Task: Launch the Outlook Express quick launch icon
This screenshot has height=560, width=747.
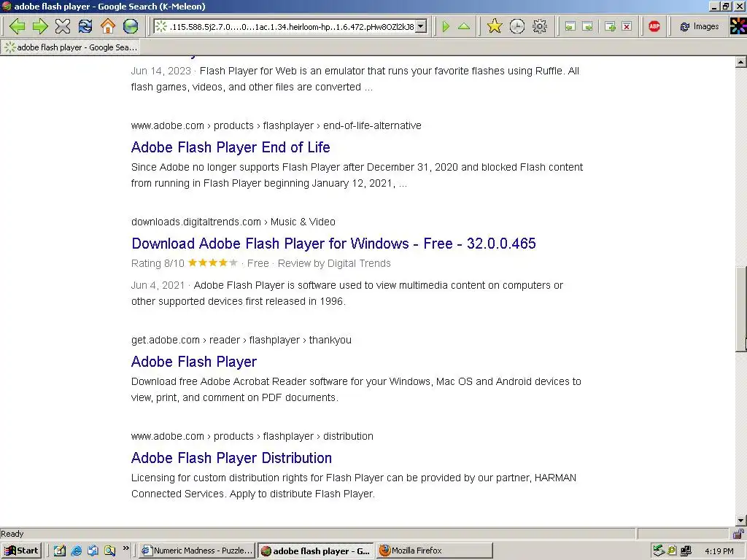Action: pyautogui.click(x=93, y=551)
